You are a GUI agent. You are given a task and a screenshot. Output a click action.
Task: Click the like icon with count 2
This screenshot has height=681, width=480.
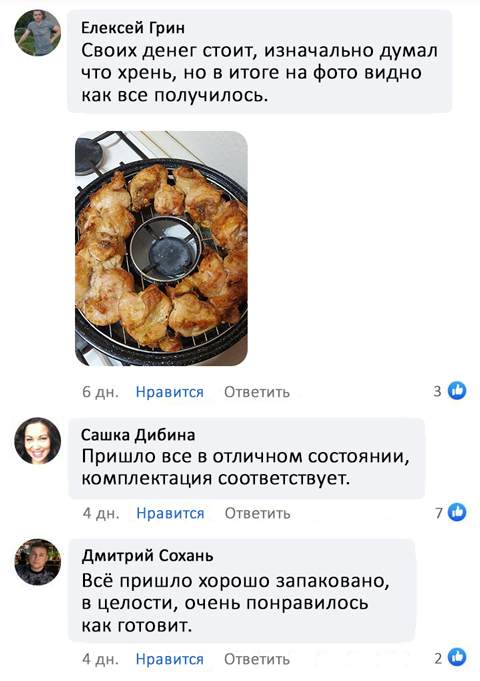(457, 658)
